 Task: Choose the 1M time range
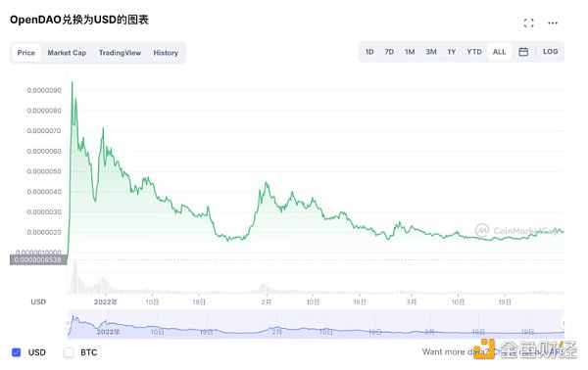[x=410, y=52]
